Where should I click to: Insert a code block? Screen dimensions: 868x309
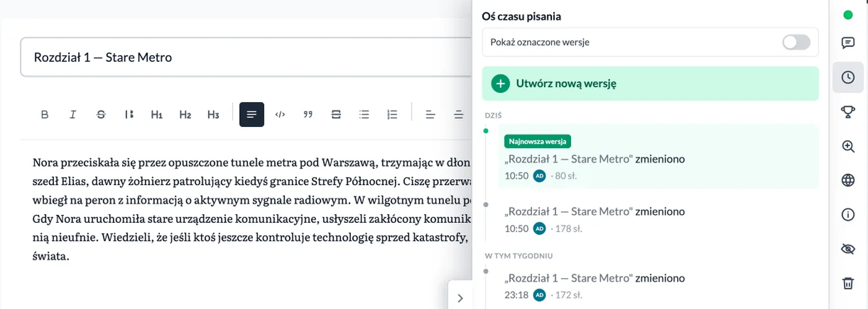(280, 115)
